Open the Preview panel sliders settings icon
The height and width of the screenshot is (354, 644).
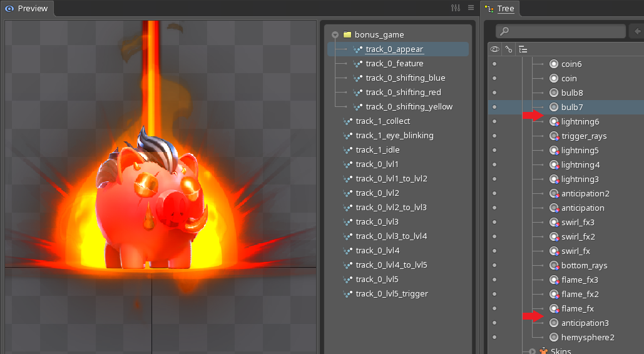click(456, 8)
